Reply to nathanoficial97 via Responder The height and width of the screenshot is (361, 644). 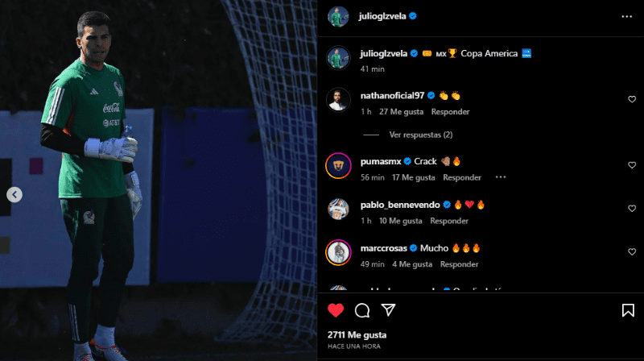(450, 112)
